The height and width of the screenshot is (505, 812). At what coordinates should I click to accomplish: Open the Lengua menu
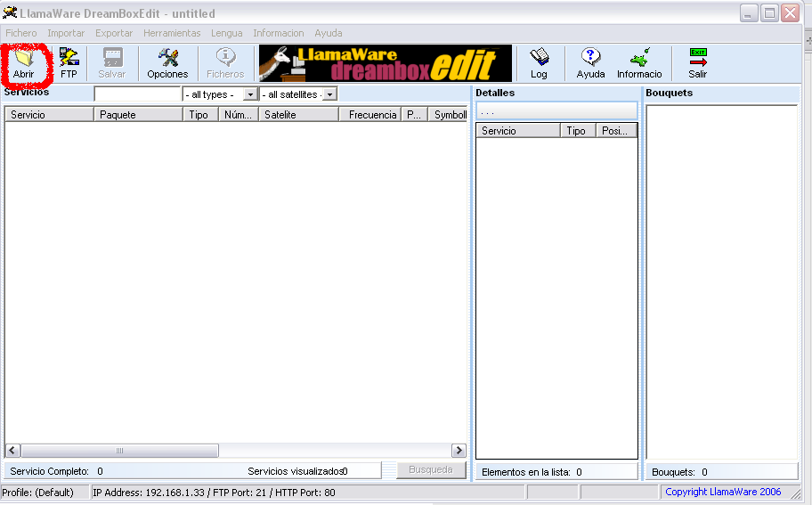coord(227,33)
